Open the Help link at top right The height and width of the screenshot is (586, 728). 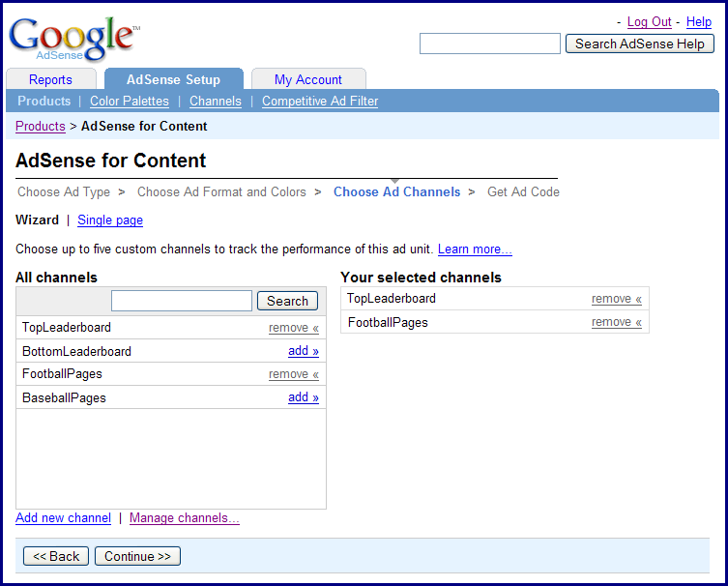click(699, 22)
